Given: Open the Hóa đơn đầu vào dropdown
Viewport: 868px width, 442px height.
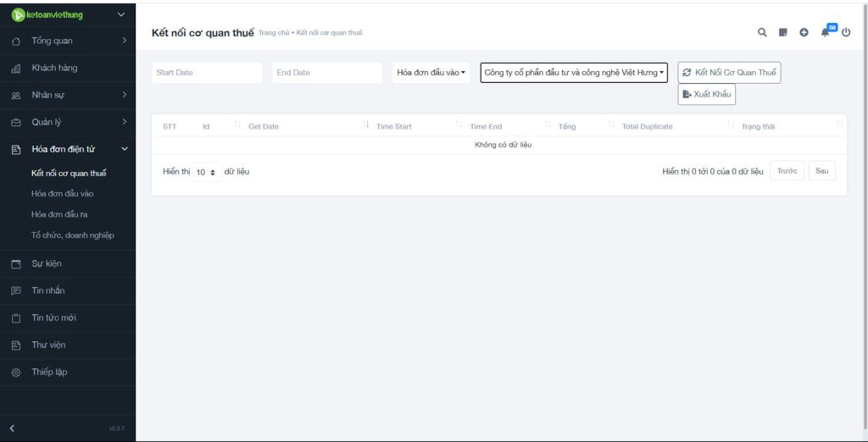Looking at the screenshot, I should click(x=431, y=73).
